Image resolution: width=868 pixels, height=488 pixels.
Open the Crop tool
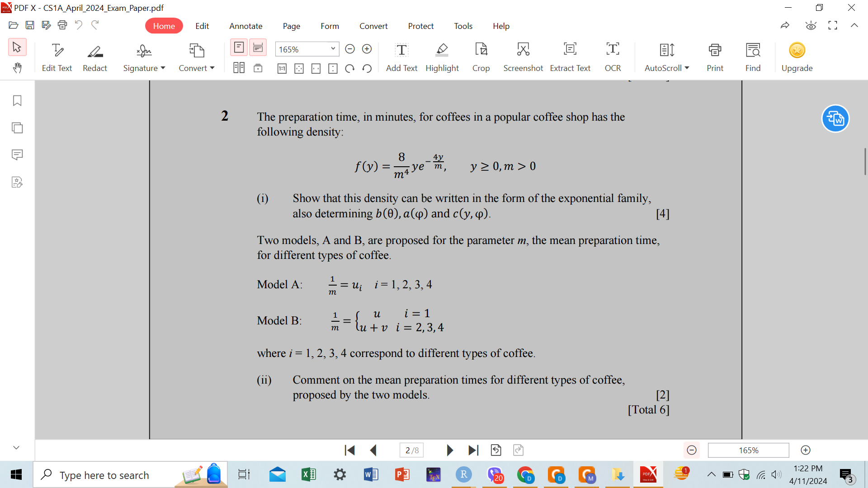click(481, 56)
